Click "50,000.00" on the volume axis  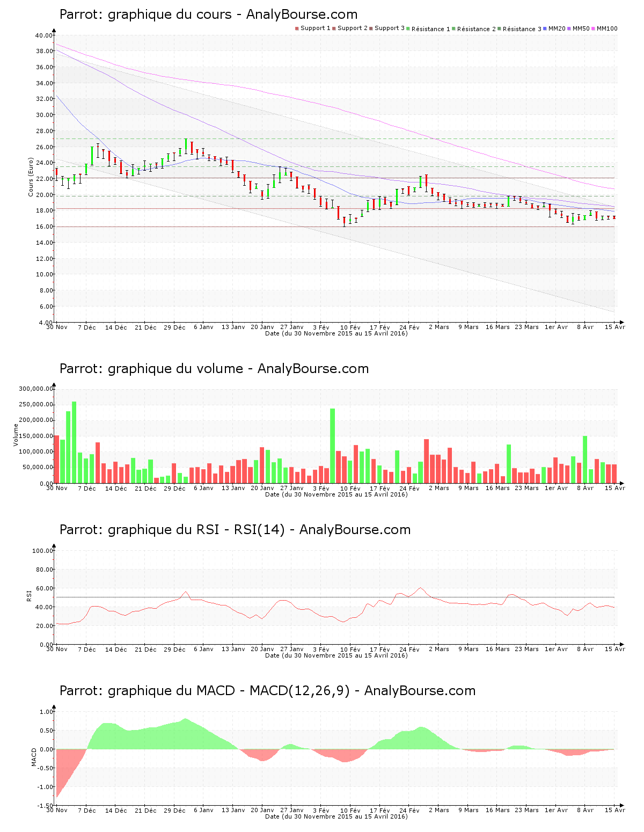(38, 468)
